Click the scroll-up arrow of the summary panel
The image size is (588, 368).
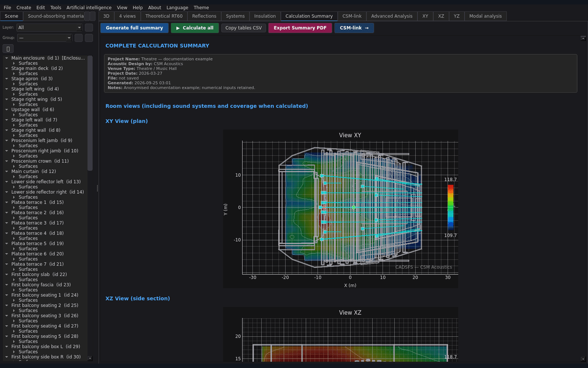point(583,37)
